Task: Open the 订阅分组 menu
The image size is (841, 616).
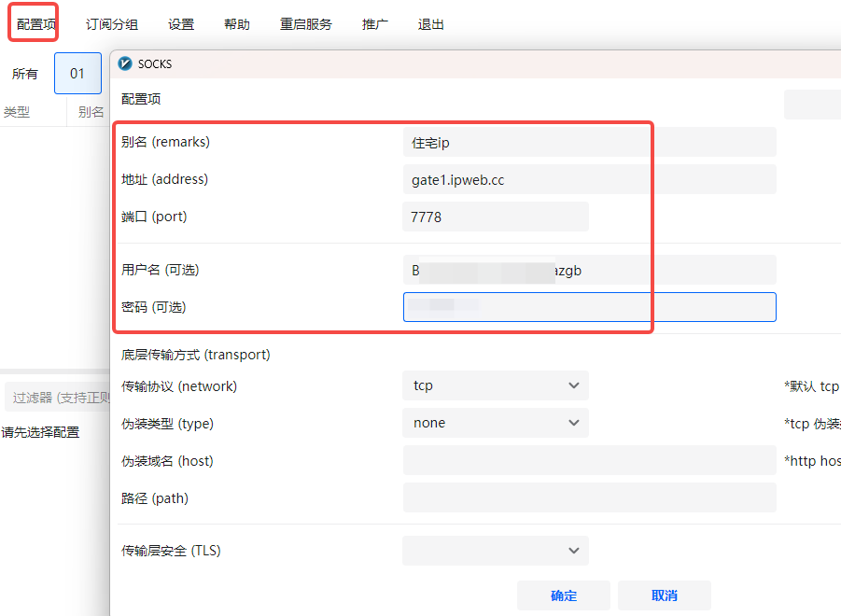Action: pyautogui.click(x=112, y=24)
